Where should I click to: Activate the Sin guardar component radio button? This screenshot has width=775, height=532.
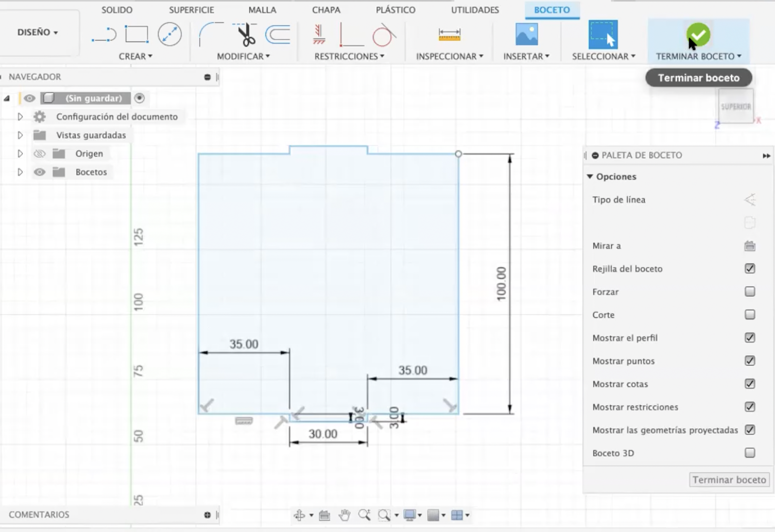pyautogui.click(x=140, y=98)
